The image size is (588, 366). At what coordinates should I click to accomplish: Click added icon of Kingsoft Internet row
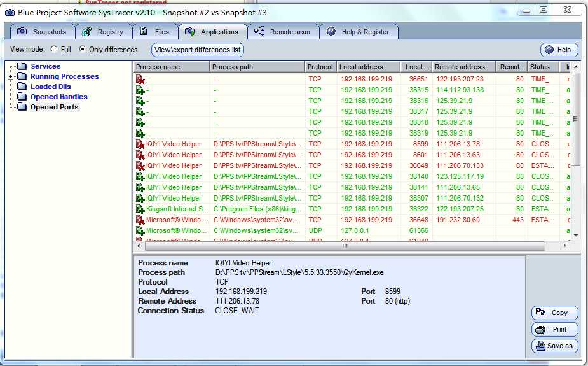[x=140, y=209]
